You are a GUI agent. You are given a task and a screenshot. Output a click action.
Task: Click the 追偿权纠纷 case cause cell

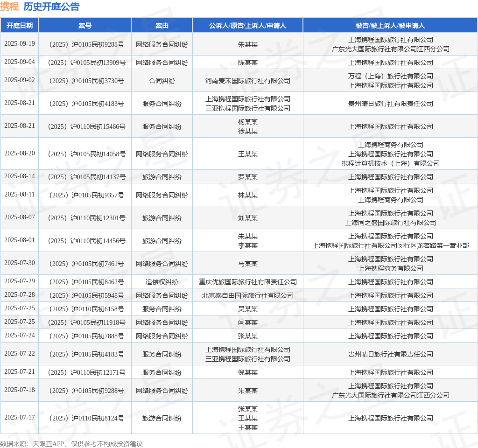(162, 282)
